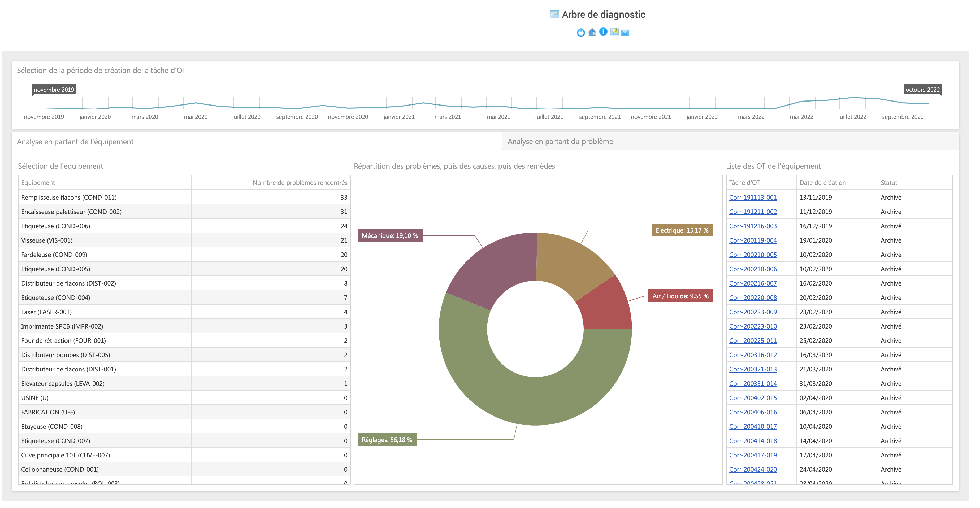Select Encaisseuse palettiseur (COND-002) row
The image size is (980, 508).
click(184, 212)
